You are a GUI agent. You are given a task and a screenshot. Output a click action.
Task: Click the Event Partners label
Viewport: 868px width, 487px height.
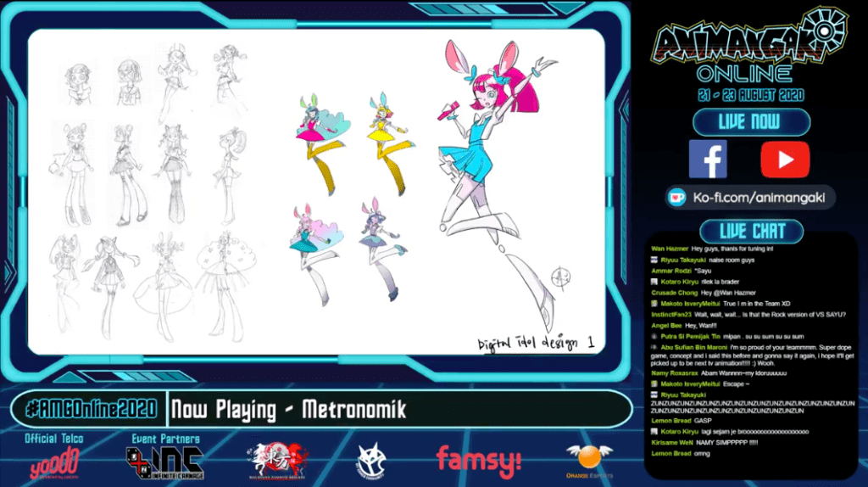pos(165,439)
